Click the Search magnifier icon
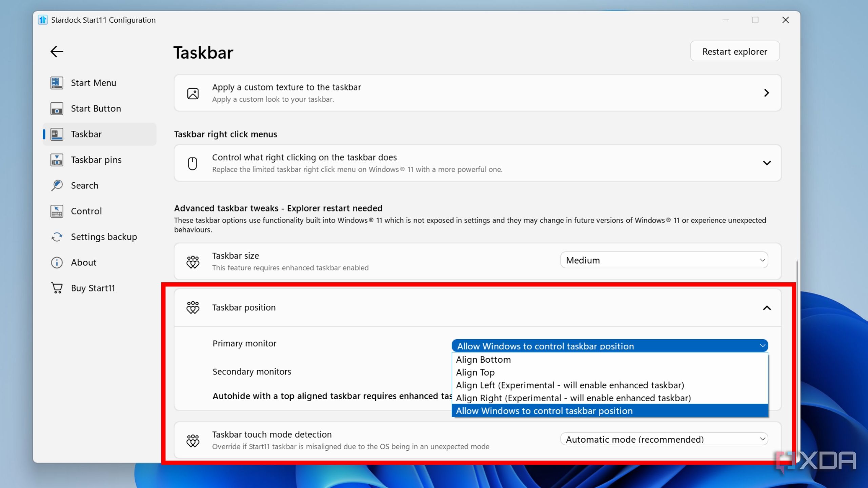 point(57,185)
